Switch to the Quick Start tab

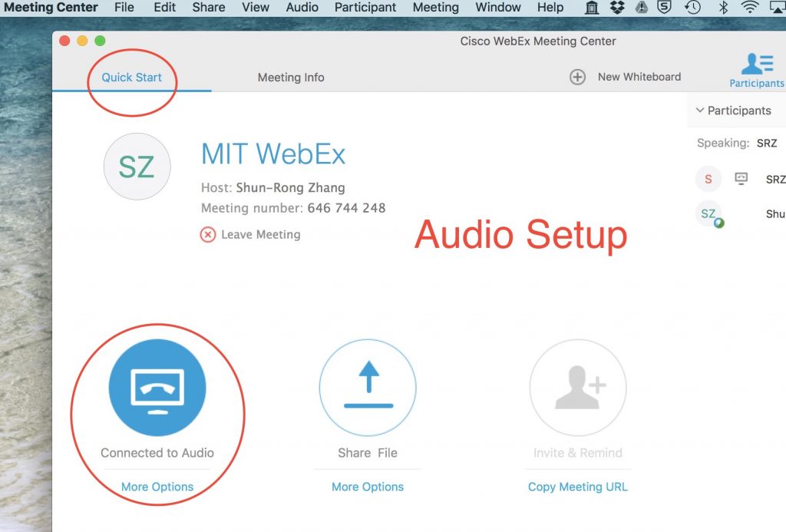tap(132, 77)
